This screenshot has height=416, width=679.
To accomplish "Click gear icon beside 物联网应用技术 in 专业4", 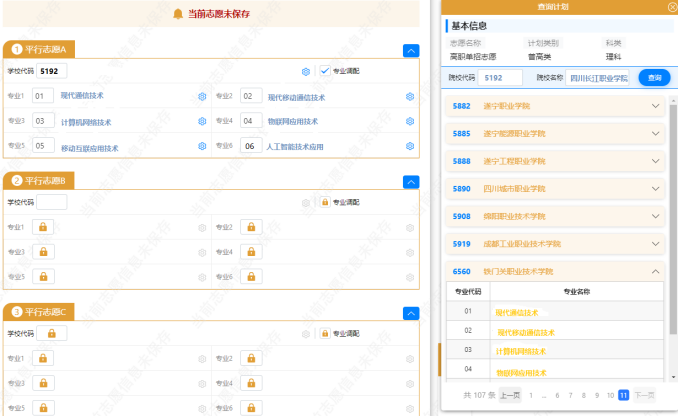I will tap(410, 121).
